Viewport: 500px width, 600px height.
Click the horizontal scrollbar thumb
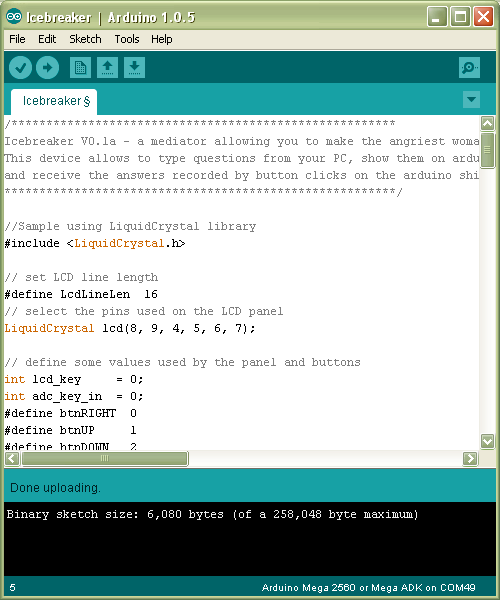[104, 458]
